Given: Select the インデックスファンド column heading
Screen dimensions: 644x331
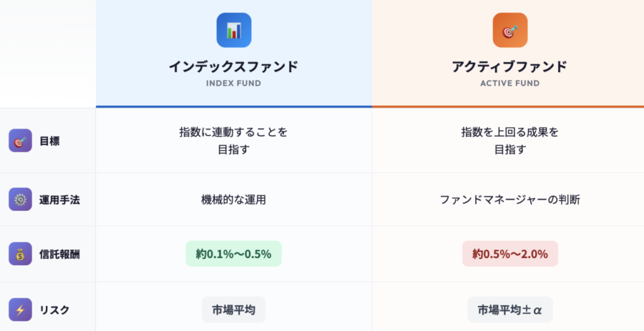Looking at the screenshot, I should tap(233, 67).
